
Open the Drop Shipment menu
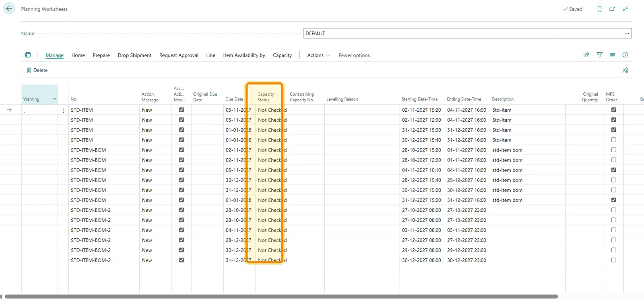coord(134,55)
